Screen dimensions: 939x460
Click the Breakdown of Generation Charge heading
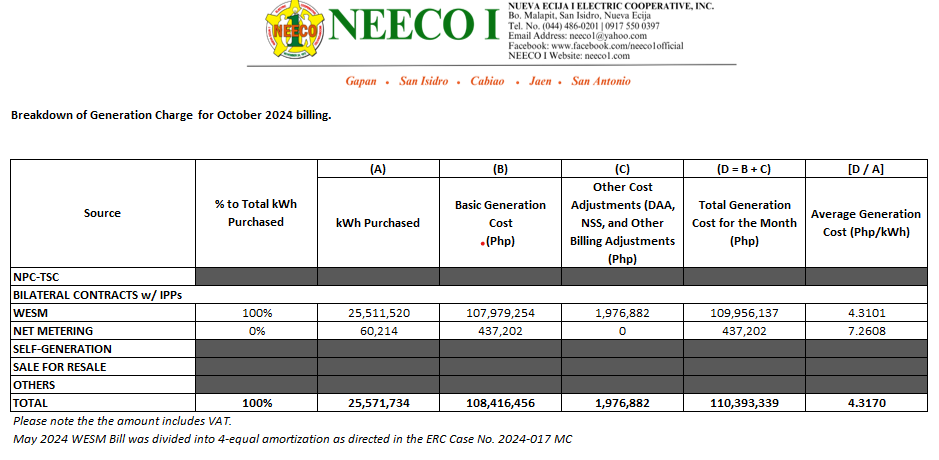pos(171,115)
